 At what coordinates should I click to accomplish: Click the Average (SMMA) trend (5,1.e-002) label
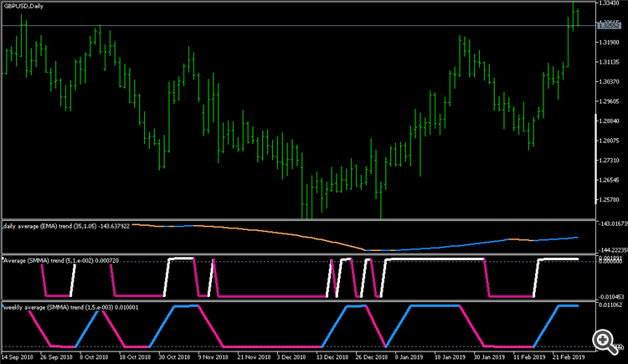pyautogui.click(x=61, y=261)
